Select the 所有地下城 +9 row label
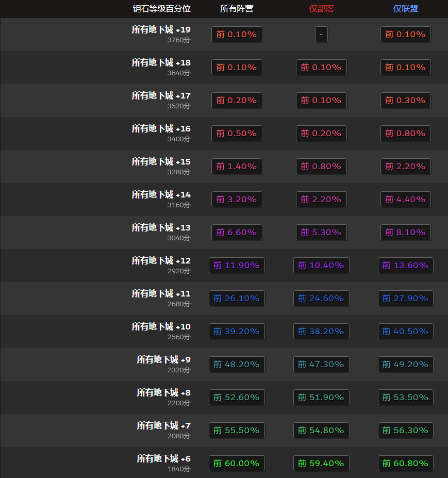 click(163, 359)
